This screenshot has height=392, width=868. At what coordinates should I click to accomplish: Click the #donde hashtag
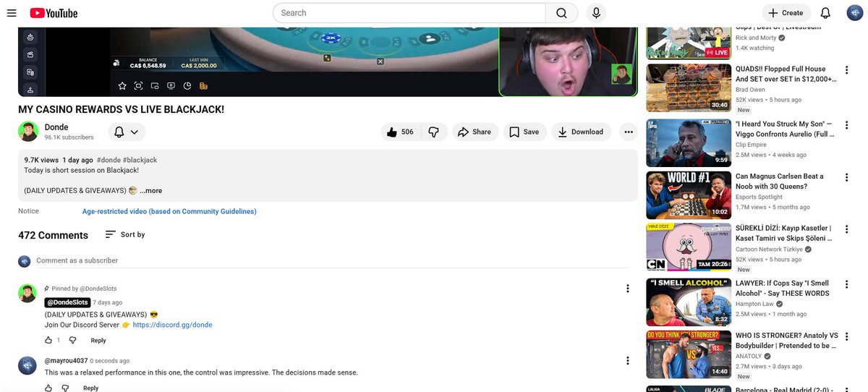[x=109, y=160]
